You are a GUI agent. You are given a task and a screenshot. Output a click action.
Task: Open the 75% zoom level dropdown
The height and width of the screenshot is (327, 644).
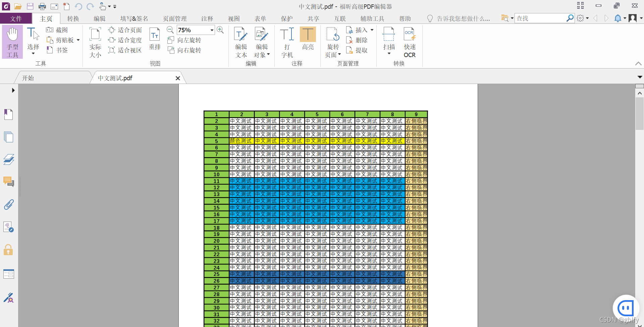[211, 30]
